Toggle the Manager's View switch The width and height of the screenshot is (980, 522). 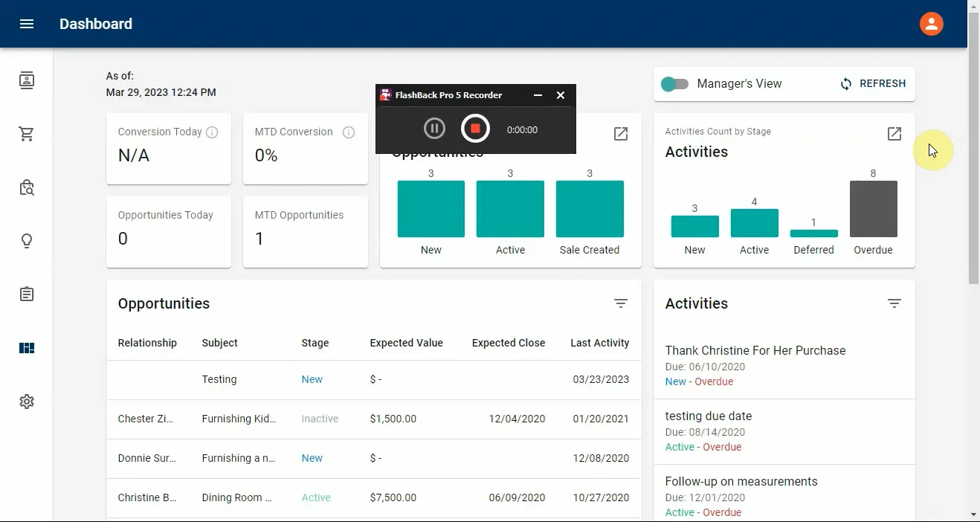(x=675, y=84)
